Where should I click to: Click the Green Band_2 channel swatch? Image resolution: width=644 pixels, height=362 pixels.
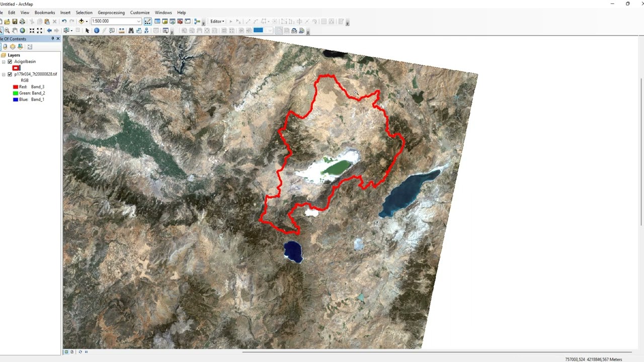(16, 93)
